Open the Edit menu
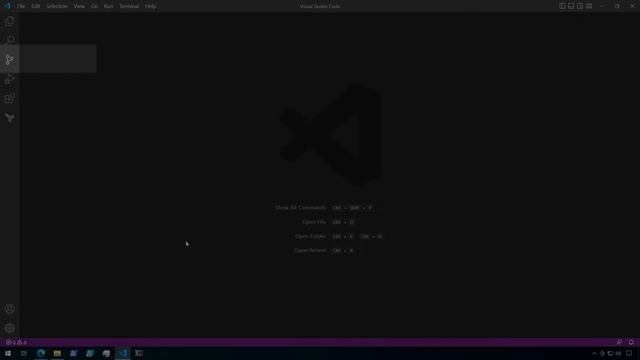Viewport: 640px width, 360px height. pos(36,6)
